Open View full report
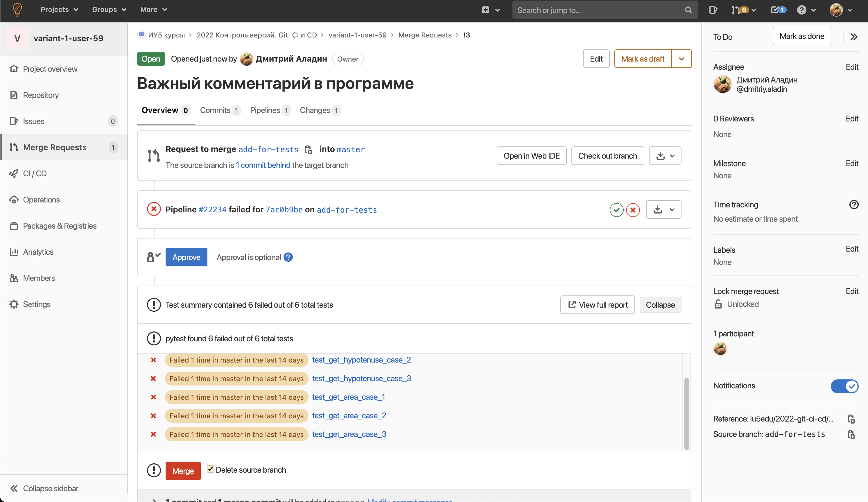This screenshot has width=868, height=502. pos(597,304)
